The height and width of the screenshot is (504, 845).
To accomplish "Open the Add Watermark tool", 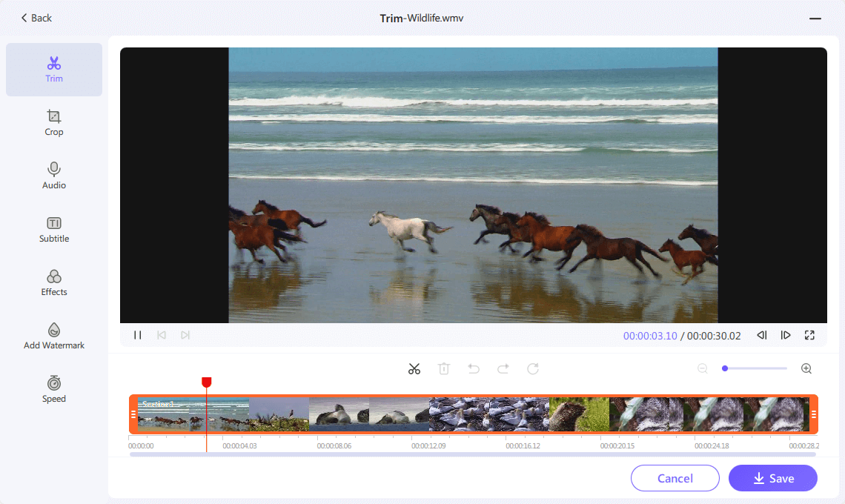I will point(54,336).
